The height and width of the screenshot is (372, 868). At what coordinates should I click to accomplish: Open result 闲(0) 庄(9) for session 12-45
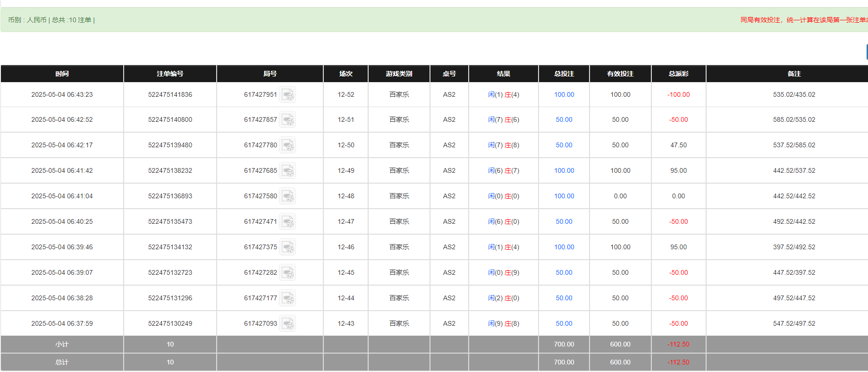tap(503, 273)
